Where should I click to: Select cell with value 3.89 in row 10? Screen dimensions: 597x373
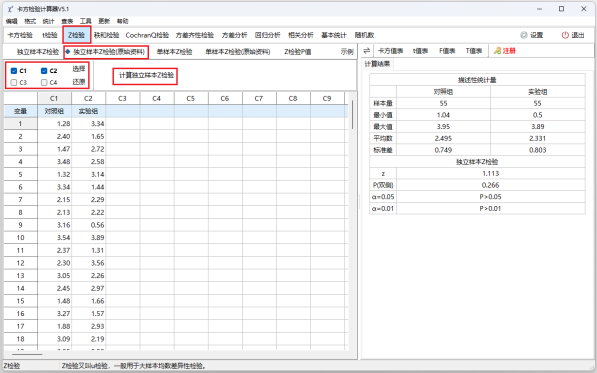89,238
